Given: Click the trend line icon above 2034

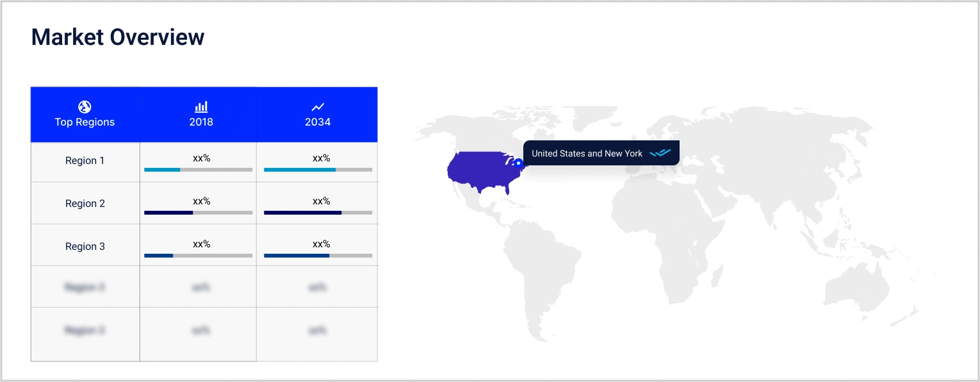Looking at the screenshot, I should (318, 107).
